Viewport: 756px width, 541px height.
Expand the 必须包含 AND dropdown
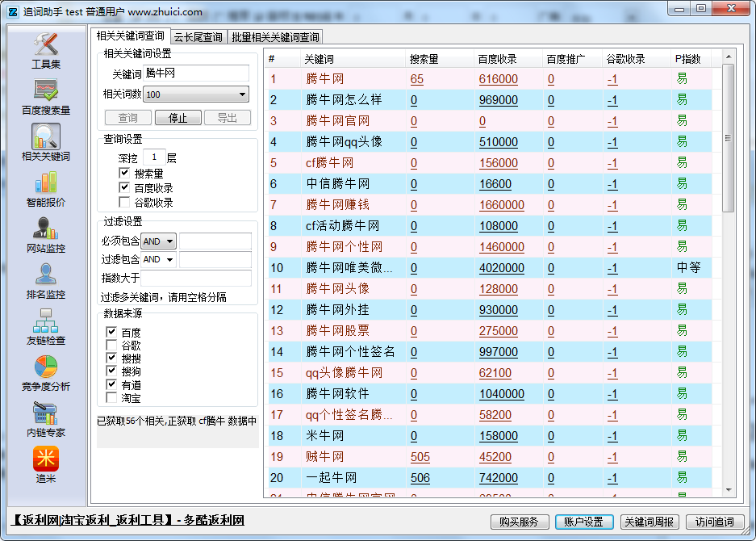coord(159,241)
